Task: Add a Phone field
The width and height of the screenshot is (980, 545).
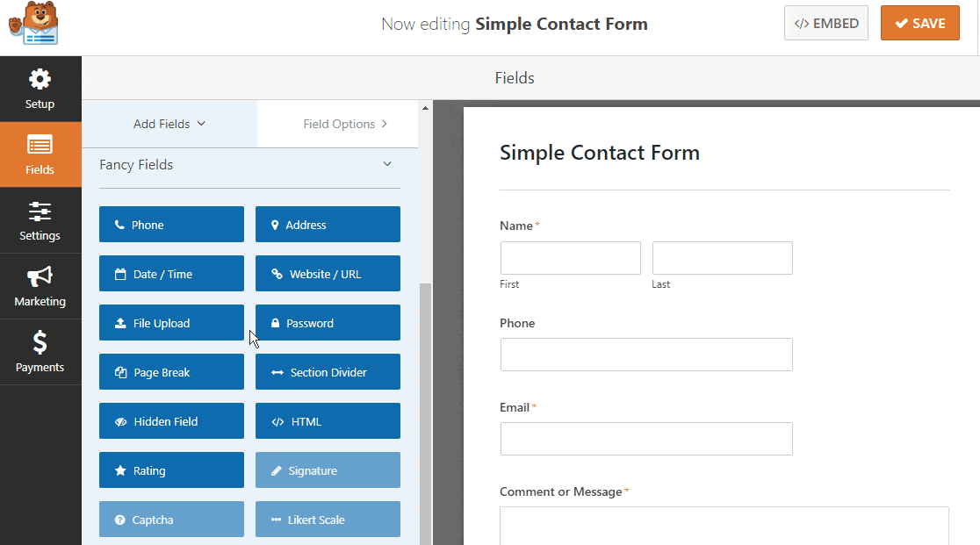Action: (x=171, y=225)
